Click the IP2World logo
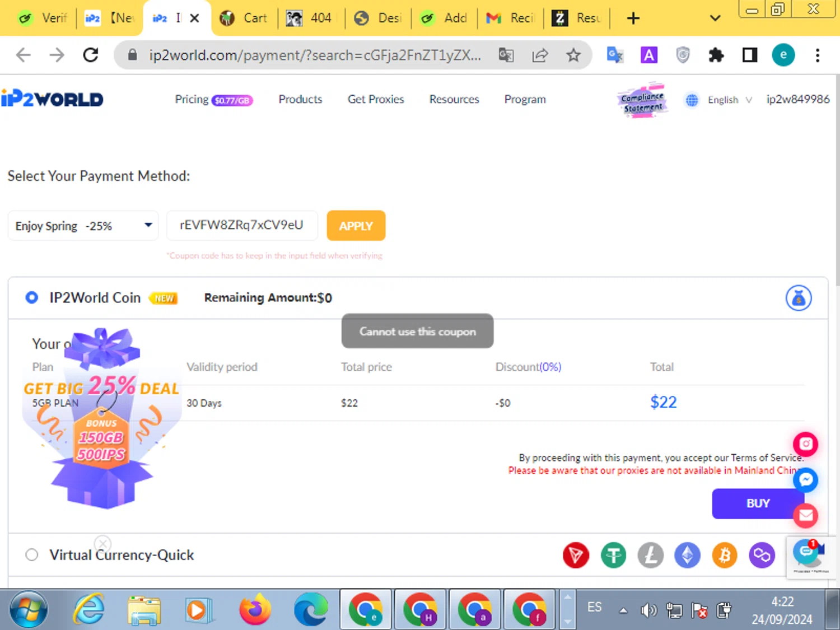Screen dimensions: 840x630 tap(52, 99)
